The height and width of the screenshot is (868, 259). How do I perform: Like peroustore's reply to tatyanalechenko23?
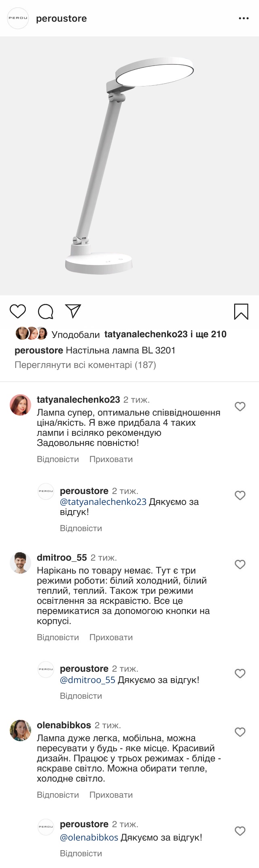[240, 495]
